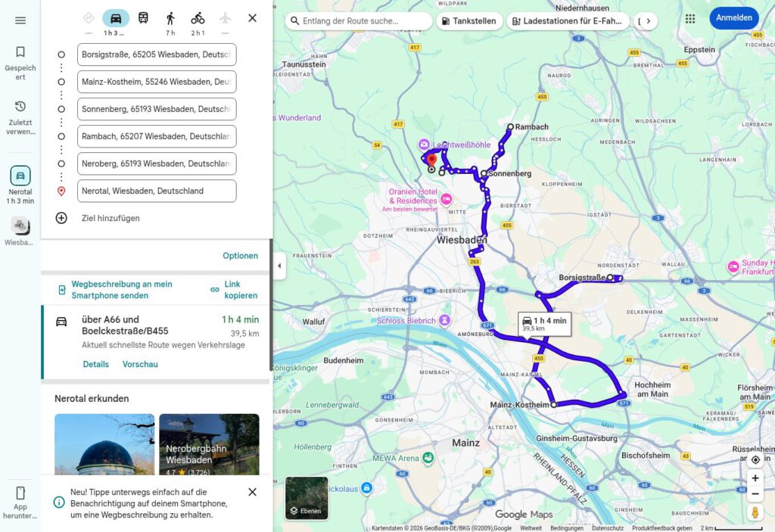Open saved places (Gespeichert)

pos(20,63)
